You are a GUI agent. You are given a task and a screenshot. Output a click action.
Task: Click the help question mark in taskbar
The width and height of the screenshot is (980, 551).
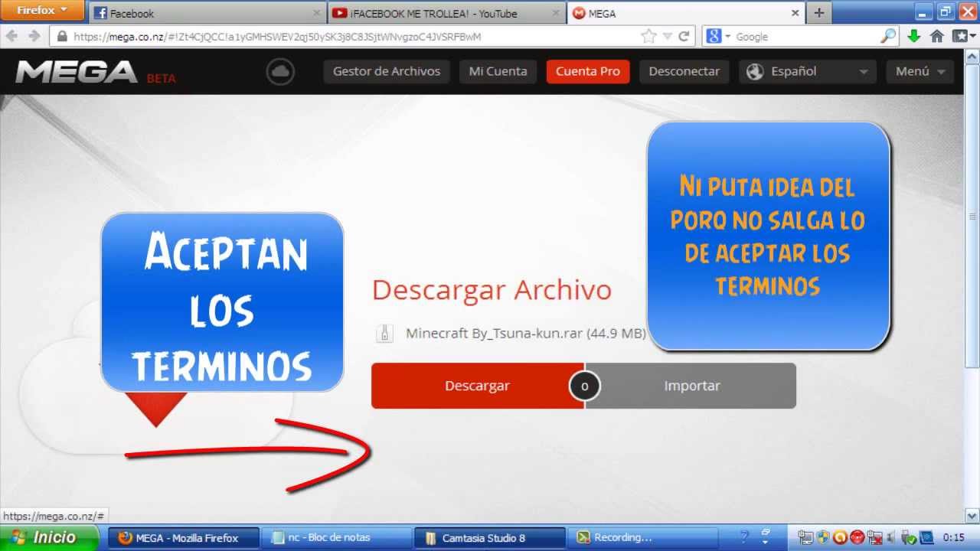(743, 537)
